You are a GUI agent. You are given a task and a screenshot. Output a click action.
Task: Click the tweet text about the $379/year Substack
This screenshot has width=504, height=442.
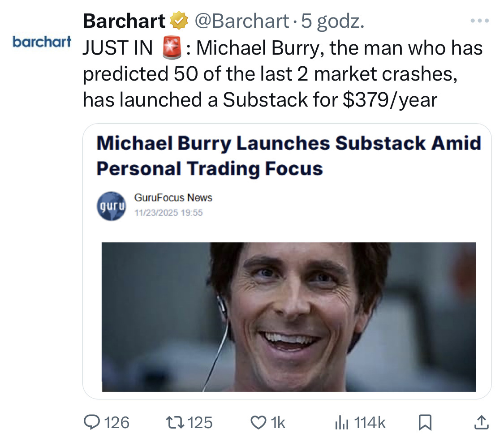[259, 100]
